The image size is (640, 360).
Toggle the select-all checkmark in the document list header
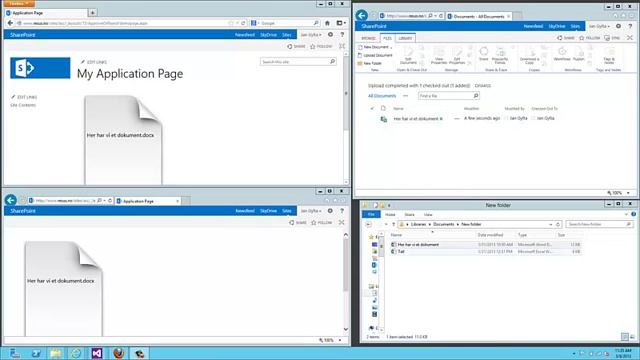click(372, 109)
